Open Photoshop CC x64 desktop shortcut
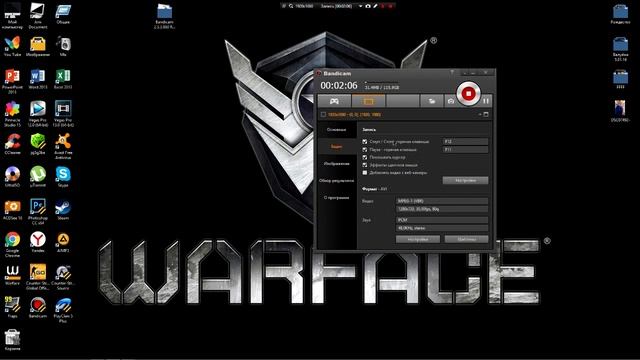Screen dimensions: 640x360 (x=38, y=212)
